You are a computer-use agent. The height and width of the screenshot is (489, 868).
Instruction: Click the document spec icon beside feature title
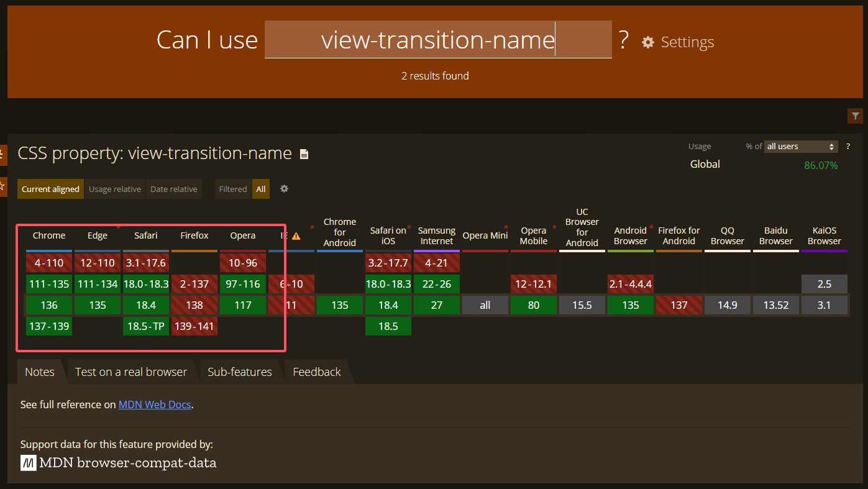[304, 154]
